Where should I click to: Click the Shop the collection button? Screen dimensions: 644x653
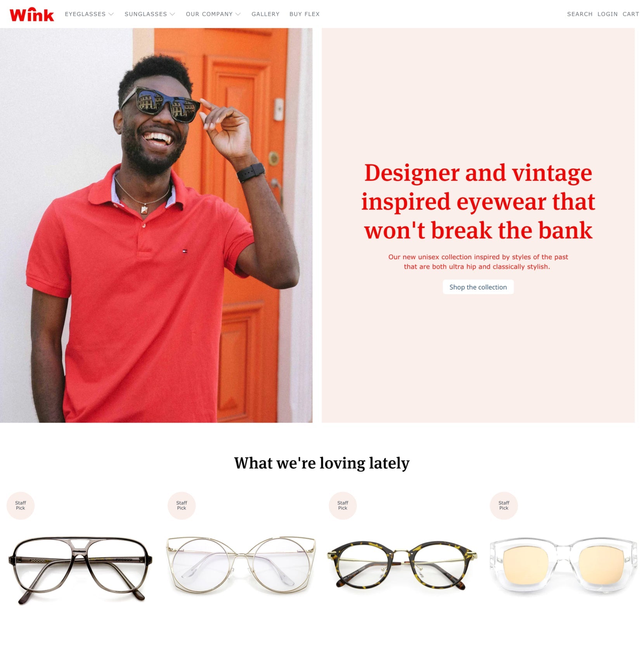tap(478, 287)
